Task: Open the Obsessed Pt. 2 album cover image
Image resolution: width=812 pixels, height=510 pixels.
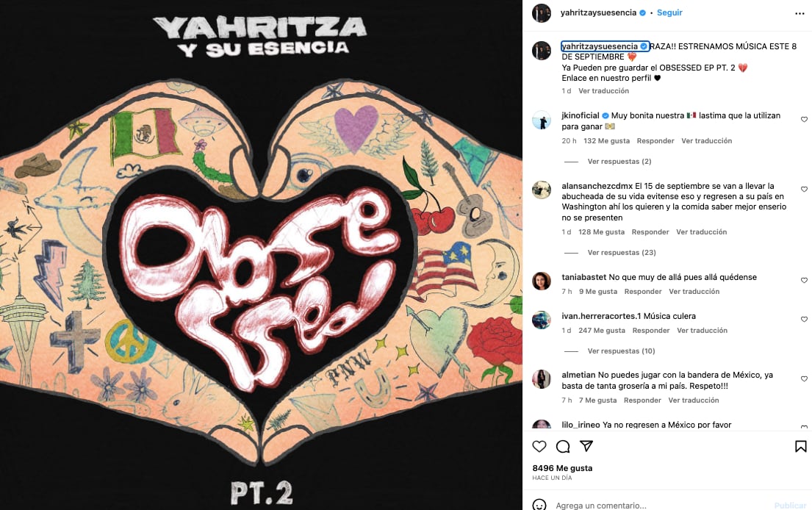Action: pyautogui.click(x=261, y=255)
